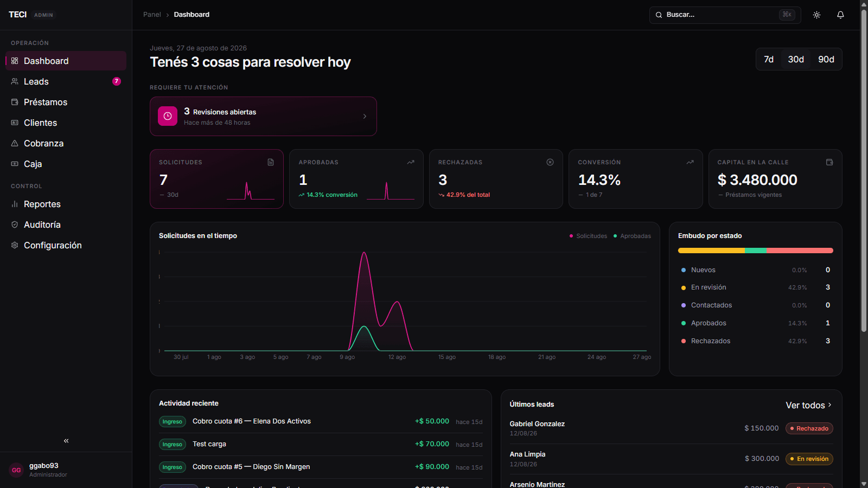868x488 pixels.
Task: Click the Cobranza warning icon
Action: click(x=15, y=143)
